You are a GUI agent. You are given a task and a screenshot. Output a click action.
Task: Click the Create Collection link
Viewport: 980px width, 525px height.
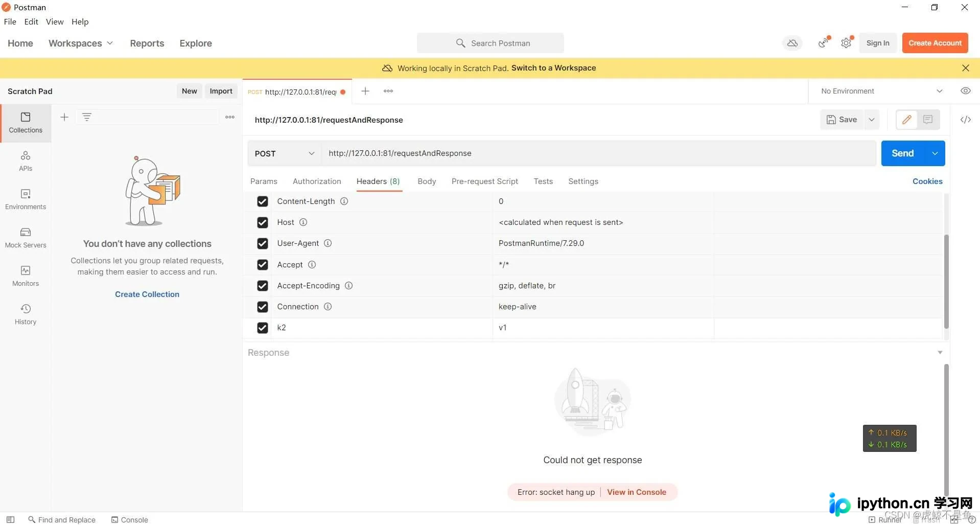(x=147, y=294)
